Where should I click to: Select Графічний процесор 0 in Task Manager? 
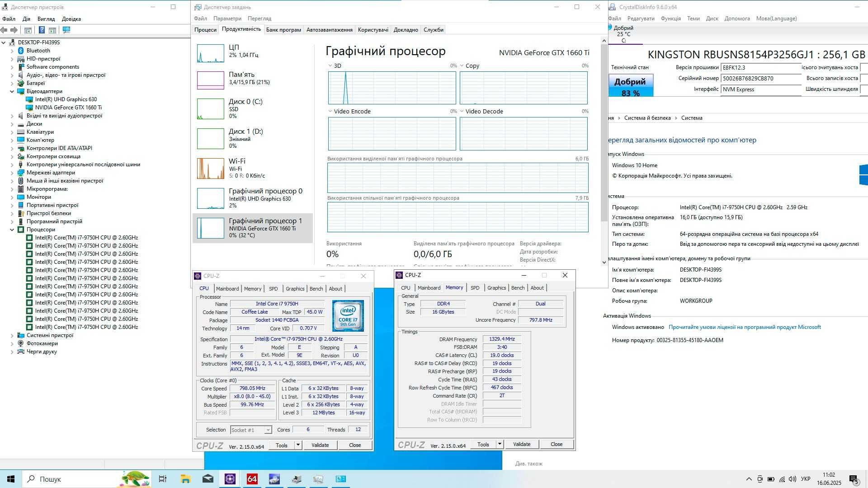pyautogui.click(x=252, y=198)
